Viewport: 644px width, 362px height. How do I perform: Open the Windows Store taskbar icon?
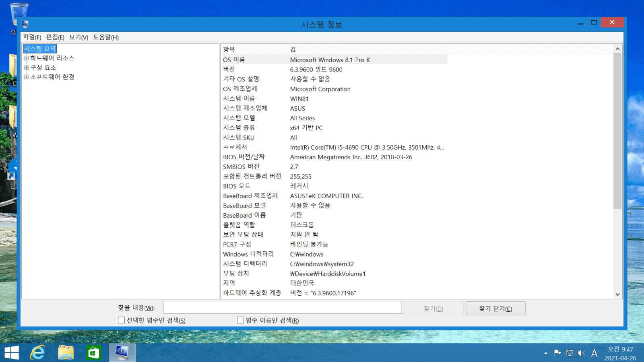click(x=93, y=353)
